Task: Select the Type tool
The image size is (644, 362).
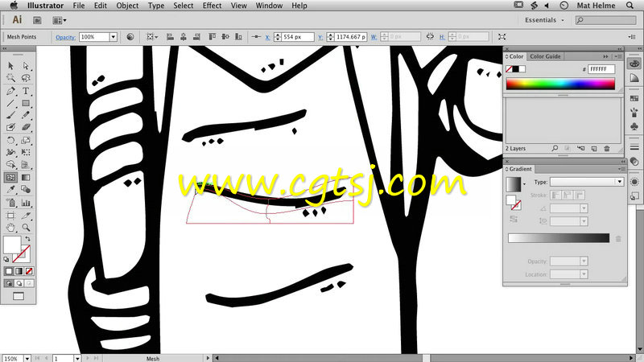Action: click(26, 91)
